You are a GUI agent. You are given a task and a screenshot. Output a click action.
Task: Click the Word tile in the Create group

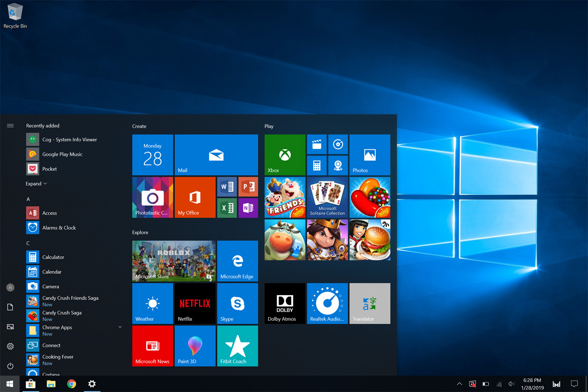tap(227, 187)
